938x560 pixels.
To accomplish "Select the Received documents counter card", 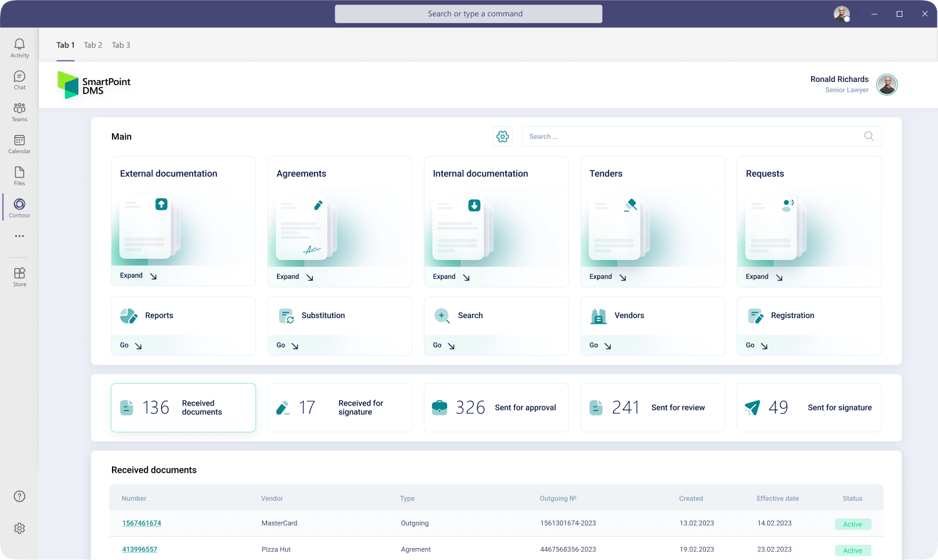I will click(183, 407).
